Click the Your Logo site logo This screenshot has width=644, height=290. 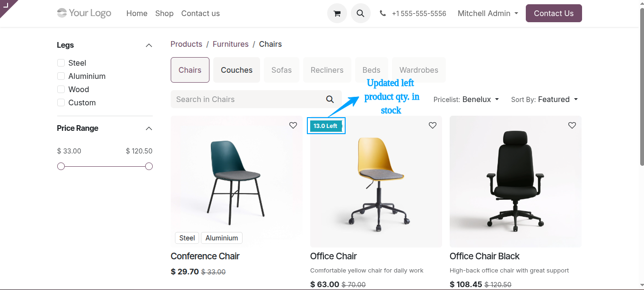click(x=84, y=13)
